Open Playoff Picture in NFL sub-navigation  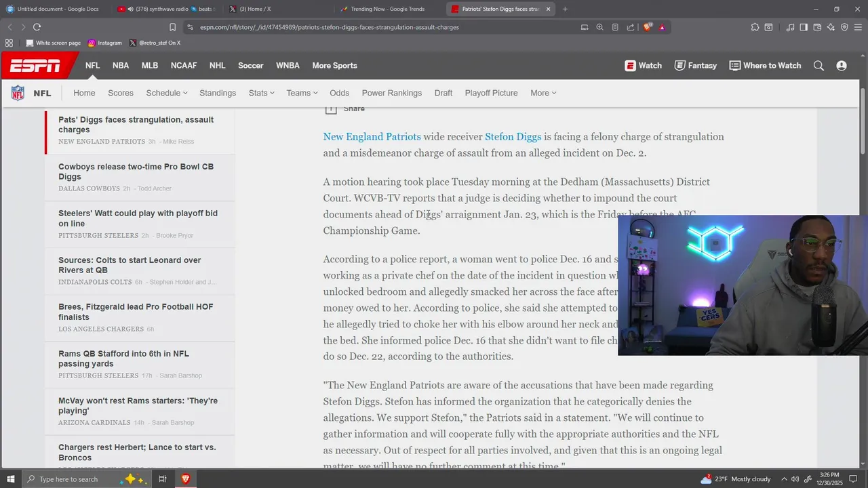[491, 93]
